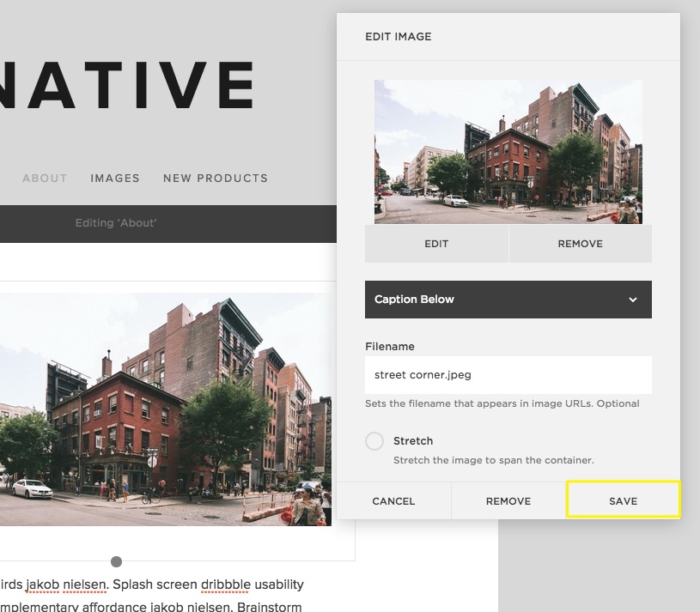Click the NATIVE site title logo
700x612 pixels.
coord(127,85)
